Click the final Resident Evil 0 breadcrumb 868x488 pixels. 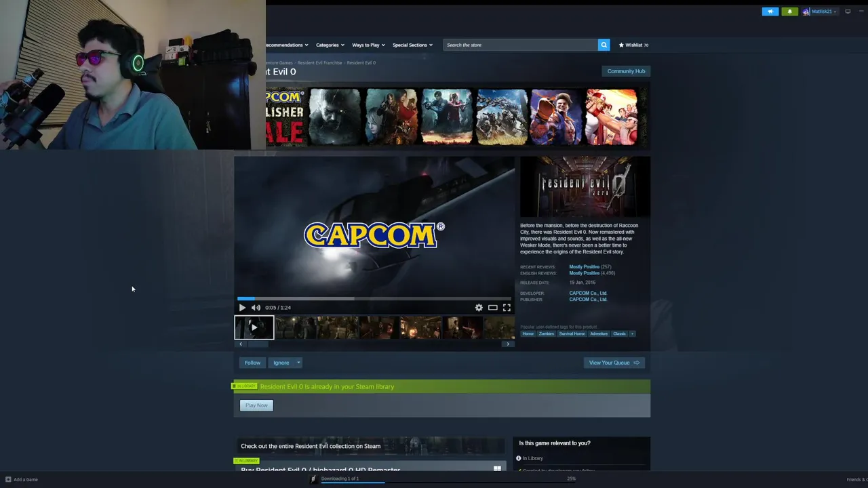361,63
